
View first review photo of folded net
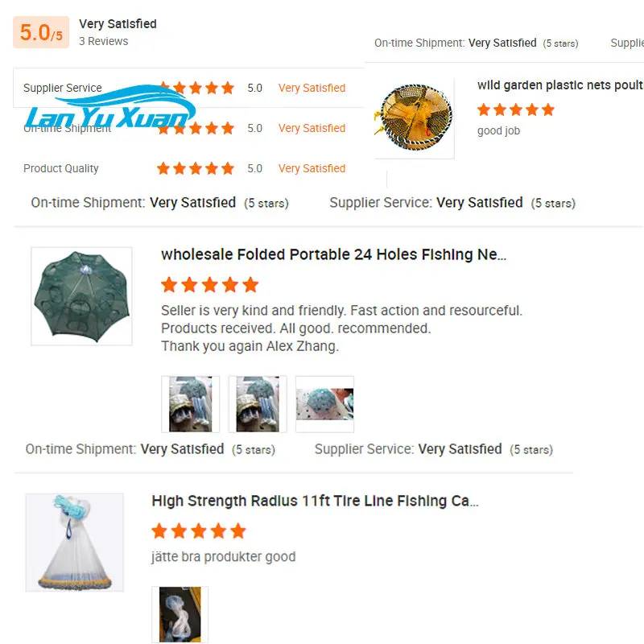[191, 404]
